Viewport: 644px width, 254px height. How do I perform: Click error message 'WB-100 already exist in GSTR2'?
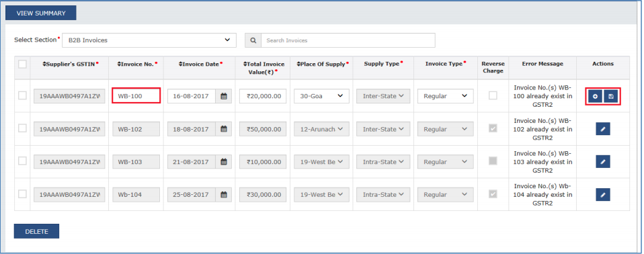pos(542,97)
